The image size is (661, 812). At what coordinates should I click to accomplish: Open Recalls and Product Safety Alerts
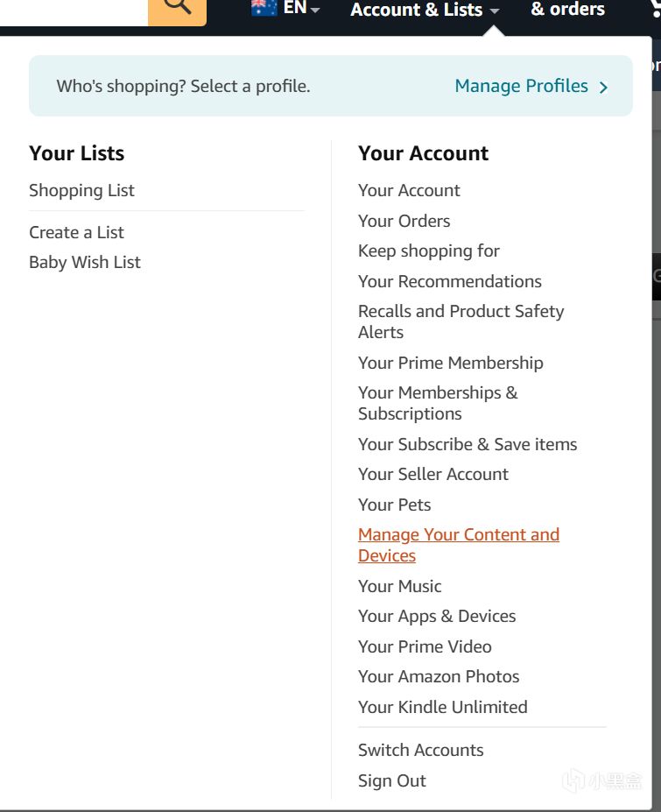(461, 321)
